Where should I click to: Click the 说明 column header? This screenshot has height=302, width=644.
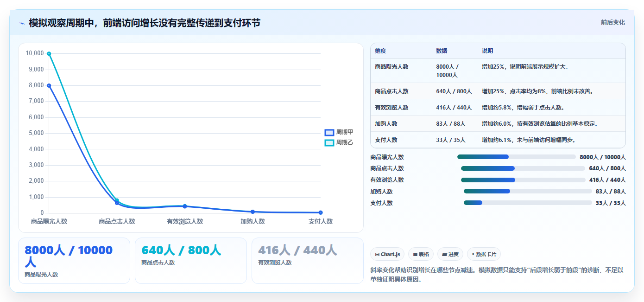(487, 51)
